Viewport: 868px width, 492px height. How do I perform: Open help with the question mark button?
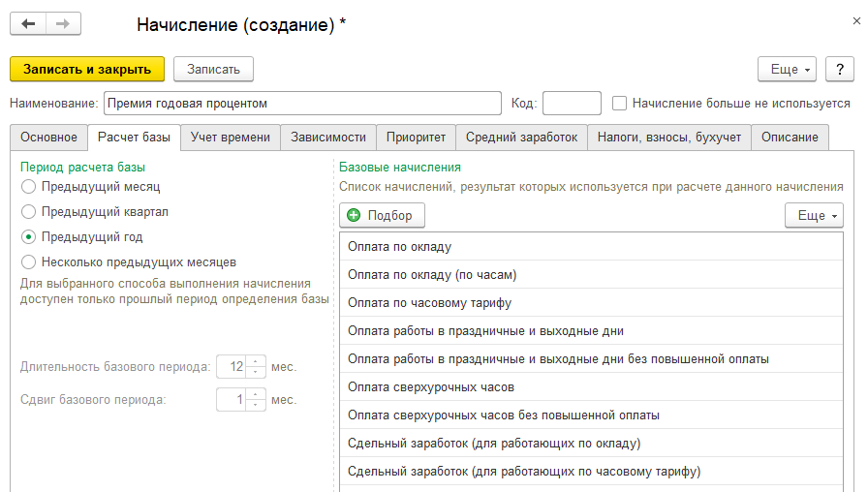click(839, 69)
